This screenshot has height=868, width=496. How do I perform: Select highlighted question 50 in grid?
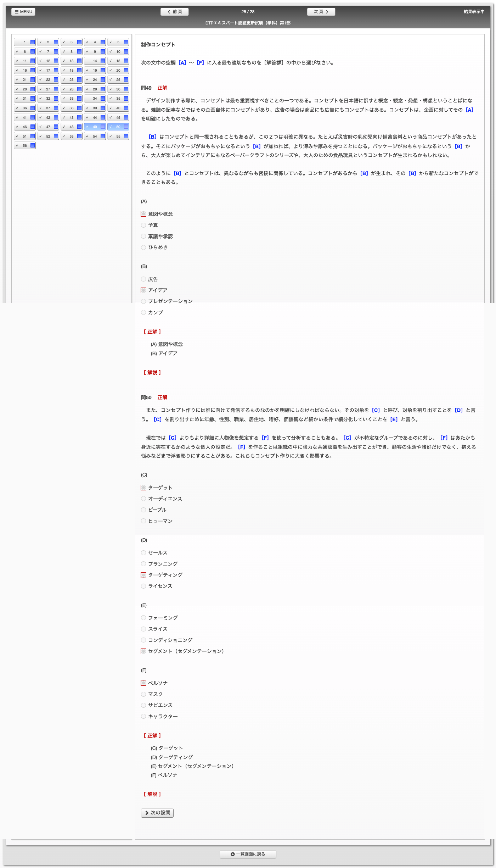pos(116,127)
